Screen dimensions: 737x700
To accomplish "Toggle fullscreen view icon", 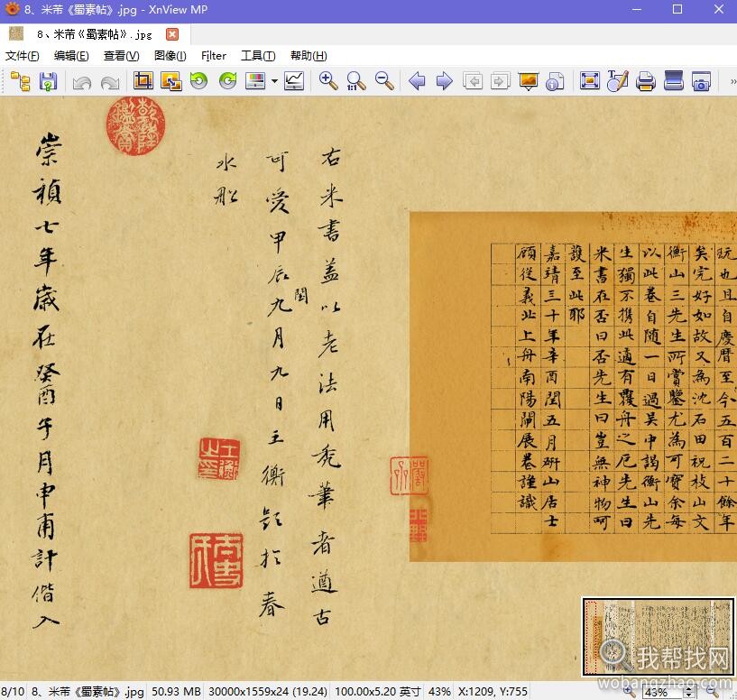I will click(589, 81).
